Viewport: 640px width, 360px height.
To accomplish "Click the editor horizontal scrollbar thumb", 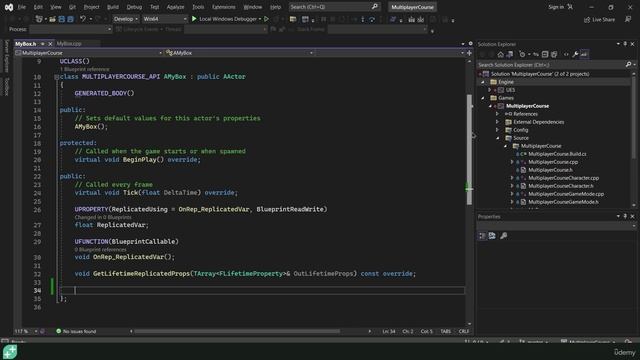I will [237, 331].
